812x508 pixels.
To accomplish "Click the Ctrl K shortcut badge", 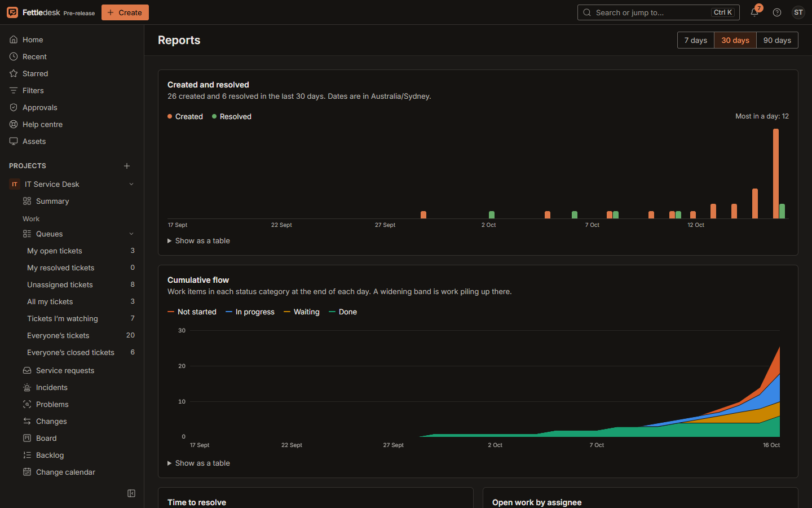I will 723,12.
